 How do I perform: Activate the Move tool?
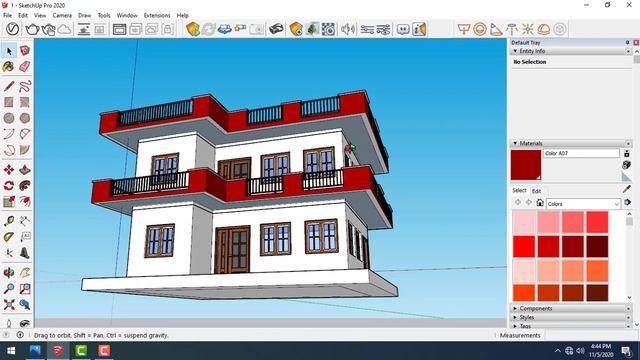click(9, 170)
